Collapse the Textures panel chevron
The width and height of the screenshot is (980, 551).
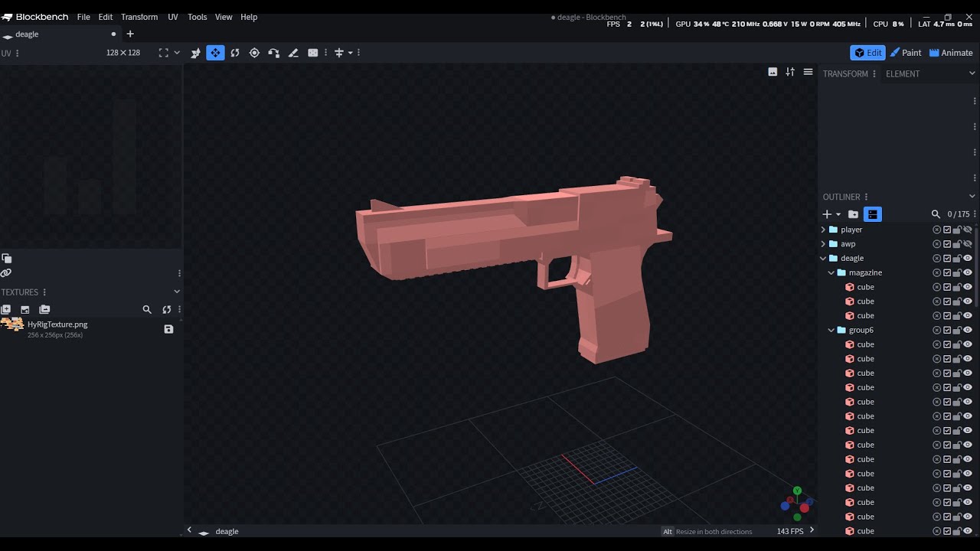(x=177, y=292)
